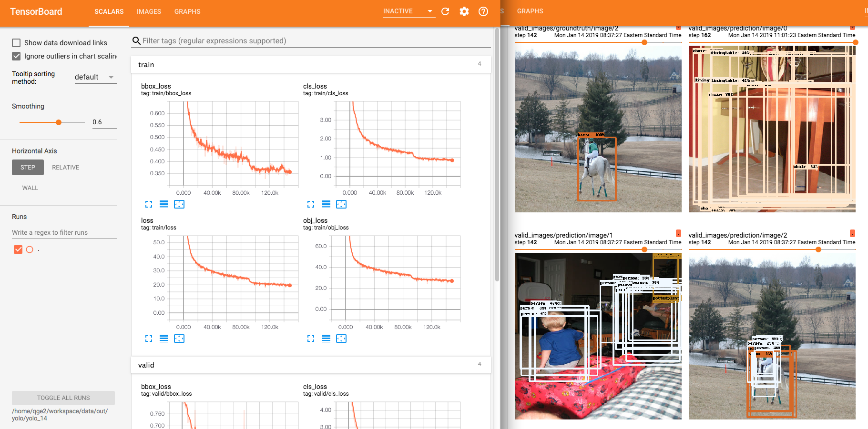Screen dimensions: 868x429
Task: Click the smoothing value field showing 0.6
Action: [x=104, y=122]
